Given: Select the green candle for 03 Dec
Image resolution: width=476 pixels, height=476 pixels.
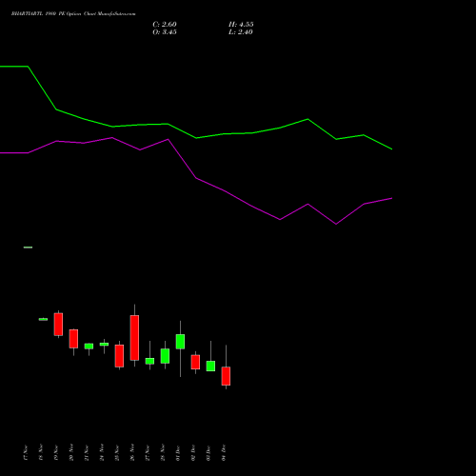Looking at the screenshot, I should 210,366.
